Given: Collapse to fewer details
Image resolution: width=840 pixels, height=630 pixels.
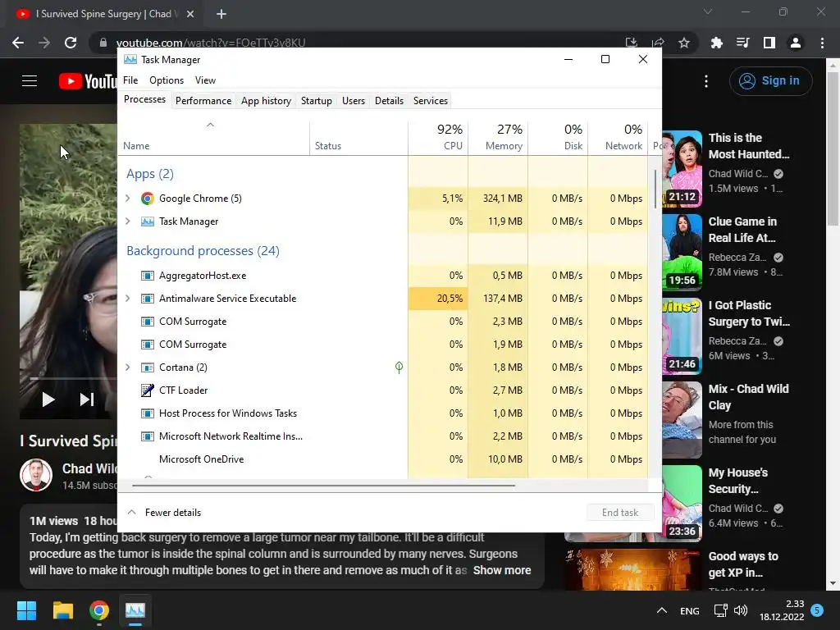Looking at the screenshot, I should pyautogui.click(x=164, y=513).
